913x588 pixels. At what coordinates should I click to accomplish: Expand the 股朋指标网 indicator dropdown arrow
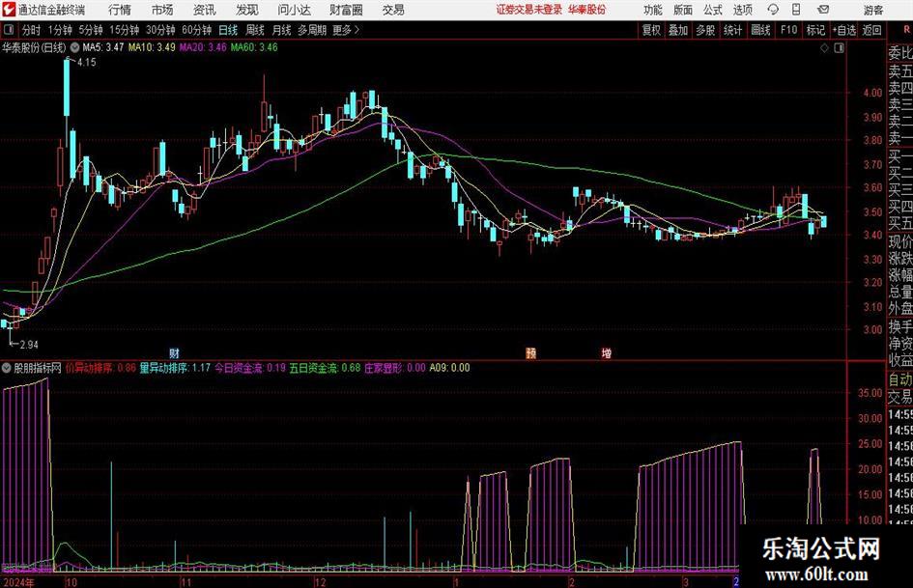pos(7,368)
